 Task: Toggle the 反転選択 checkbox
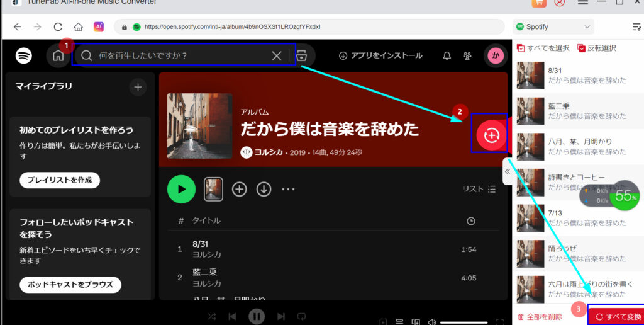(x=581, y=48)
